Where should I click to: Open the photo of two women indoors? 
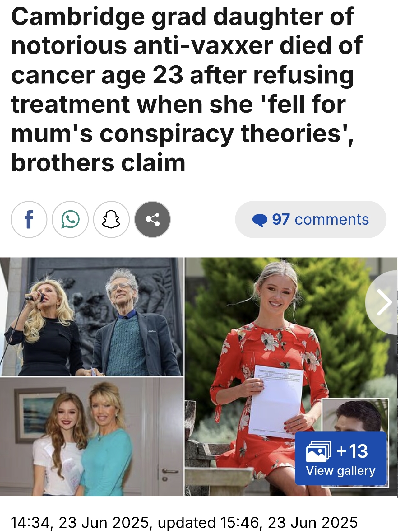tap(92, 436)
